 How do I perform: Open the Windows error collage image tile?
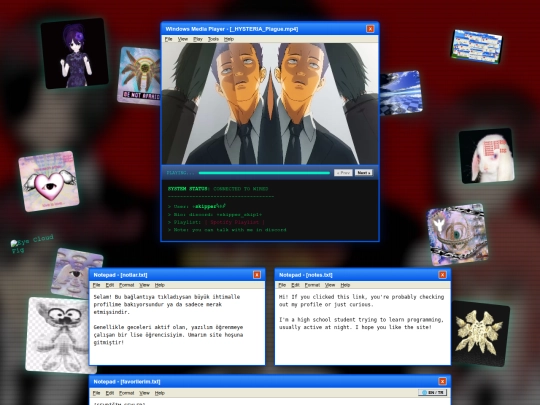pos(477,46)
